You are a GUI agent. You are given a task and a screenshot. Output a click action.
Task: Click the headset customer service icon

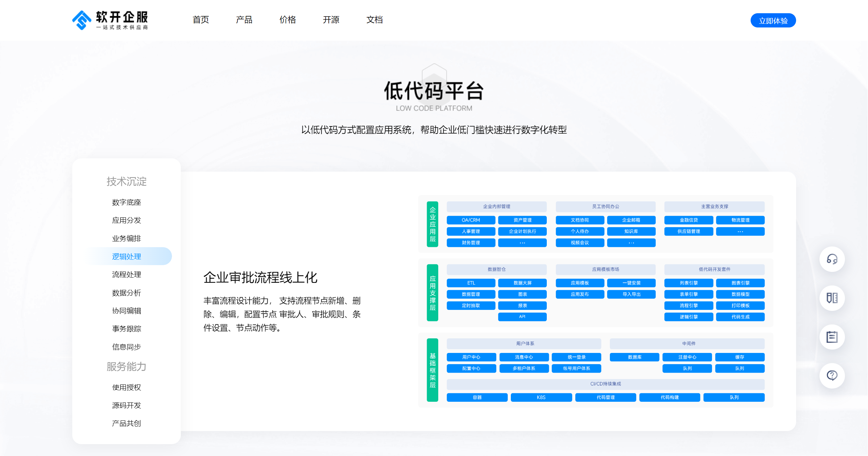click(x=831, y=259)
